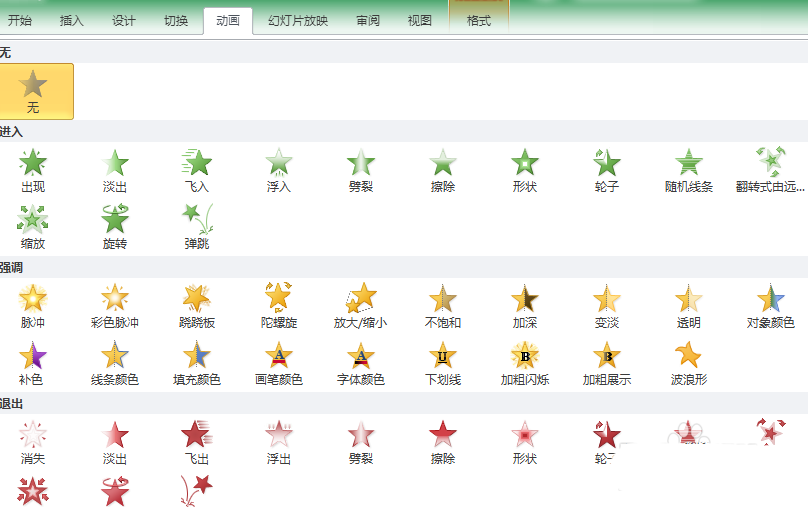Pick the 字体颜色 emphasis animation
The width and height of the screenshot is (808, 509).
[x=361, y=364]
